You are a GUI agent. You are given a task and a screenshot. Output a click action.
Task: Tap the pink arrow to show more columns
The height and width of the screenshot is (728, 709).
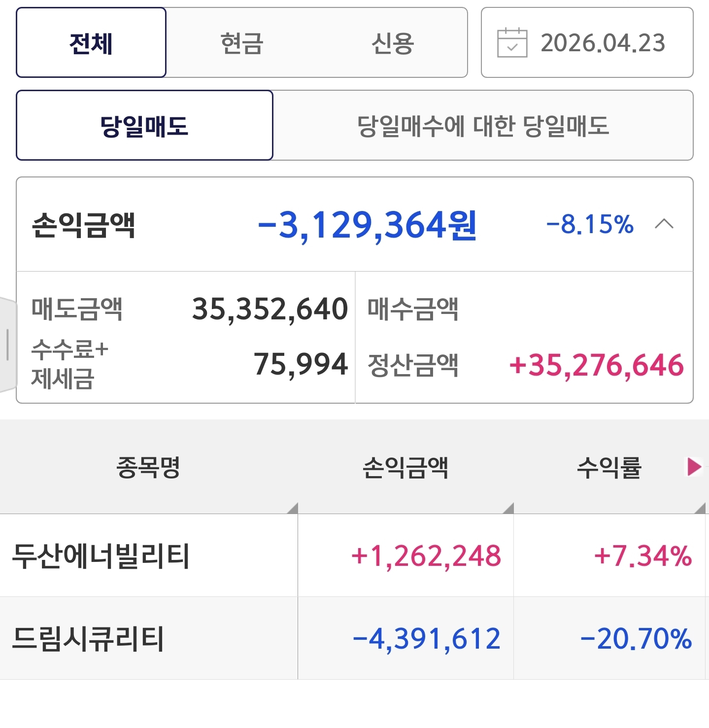click(694, 466)
